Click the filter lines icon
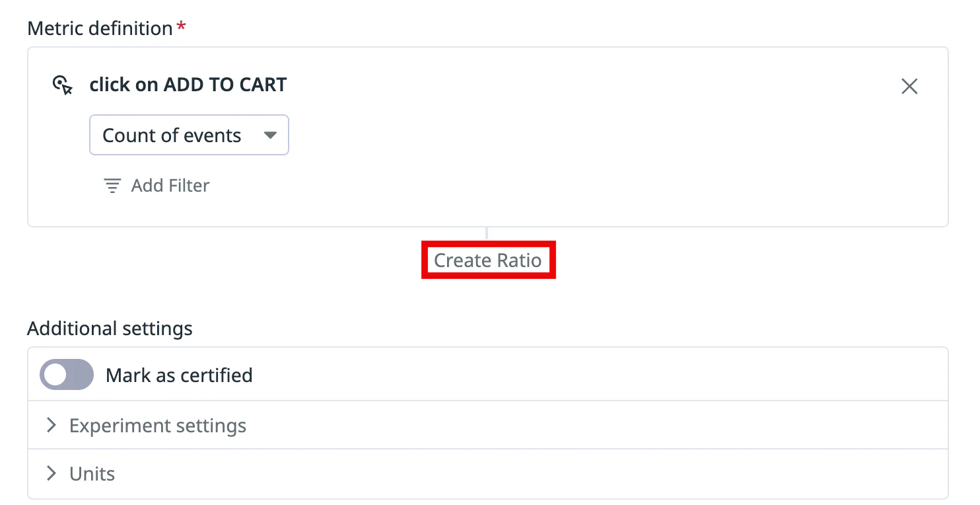The image size is (980, 505). click(x=113, y=186)
